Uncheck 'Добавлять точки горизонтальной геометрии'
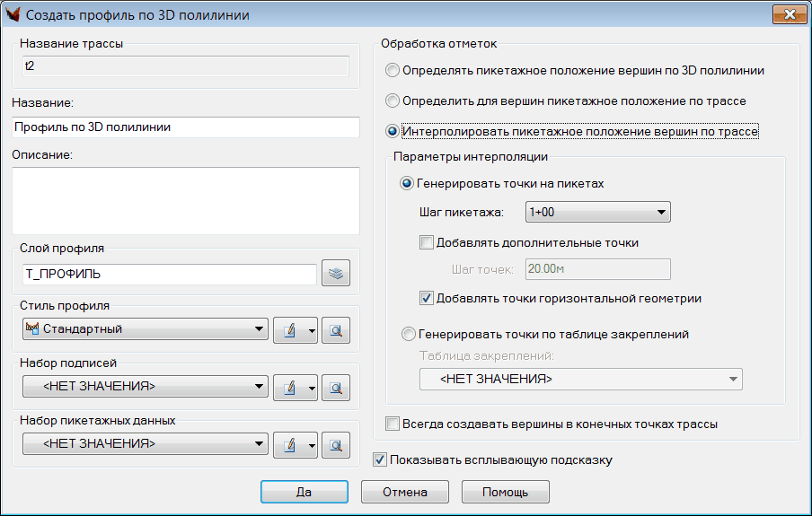This screenshot has width=812, height=516. pos(427,298)
